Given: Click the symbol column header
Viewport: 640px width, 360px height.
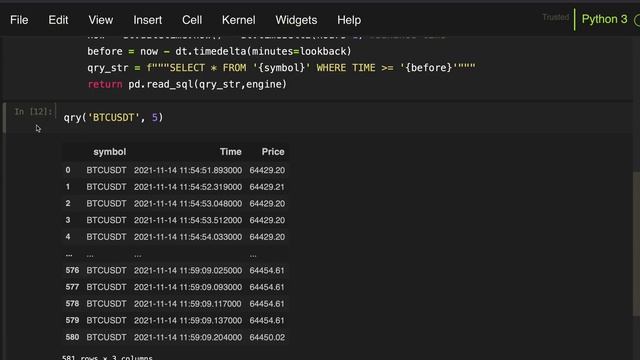Looking at the screenshot, I should click(x=109, y=152).
